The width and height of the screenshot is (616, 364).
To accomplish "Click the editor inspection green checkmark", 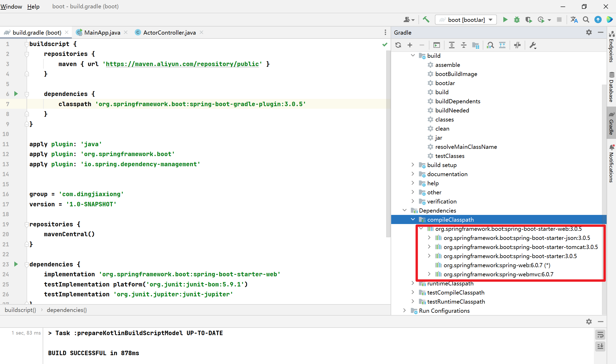I will [x=385, y=44].
